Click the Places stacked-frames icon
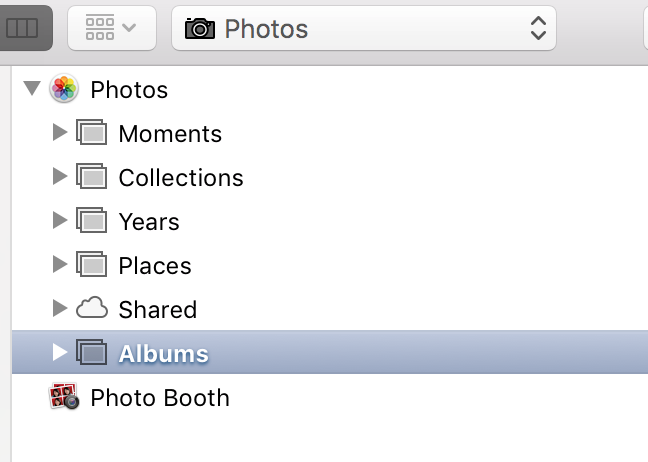This screenshot has height=462, width=648. click(x=92, y=264)
